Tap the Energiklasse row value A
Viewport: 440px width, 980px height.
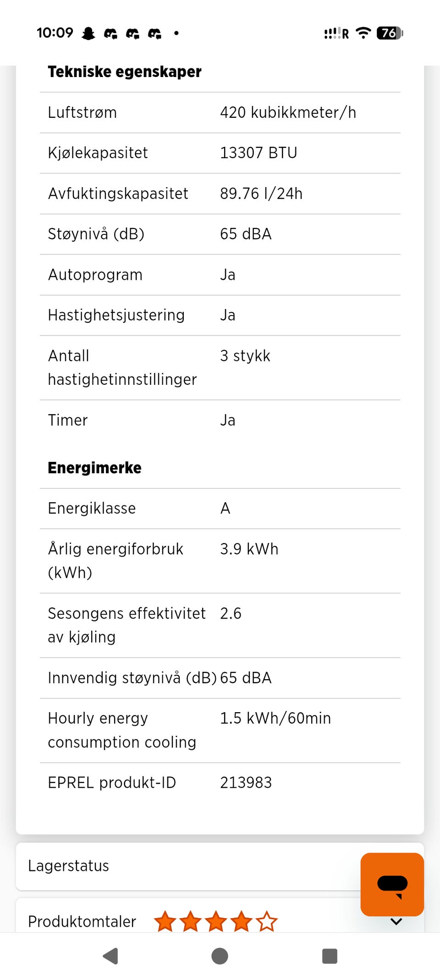[x=225, y=508]
